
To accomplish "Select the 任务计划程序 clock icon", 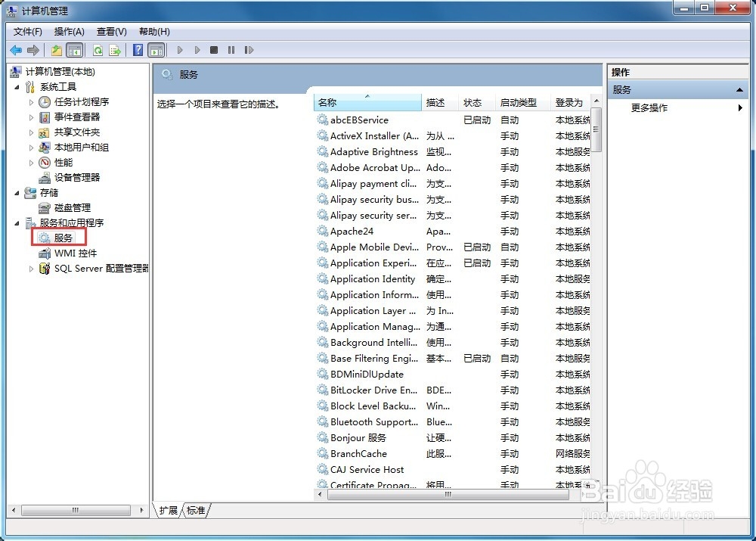I will [x=45, y=102].
